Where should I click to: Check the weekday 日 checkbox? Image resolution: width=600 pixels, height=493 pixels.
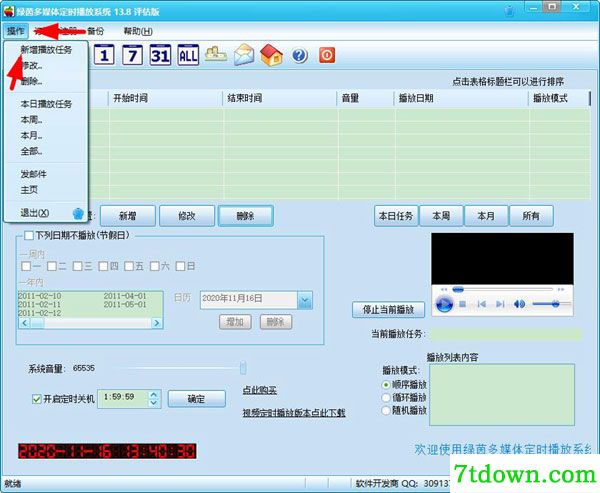pyautogui.click(x=180, y=266)
